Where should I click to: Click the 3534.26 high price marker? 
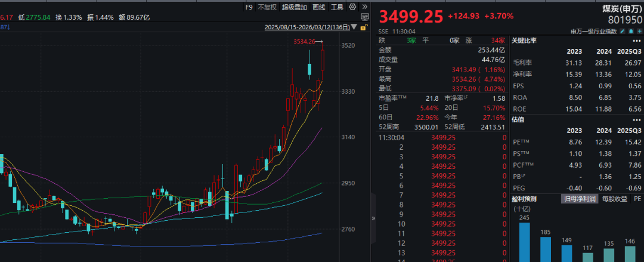(x=304, y=41)
